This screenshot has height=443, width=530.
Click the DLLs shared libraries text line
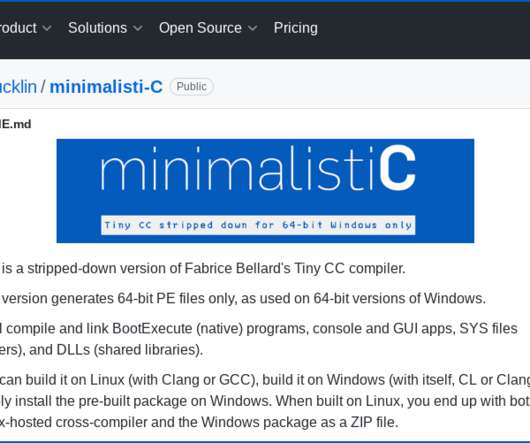tap(101, 350)
